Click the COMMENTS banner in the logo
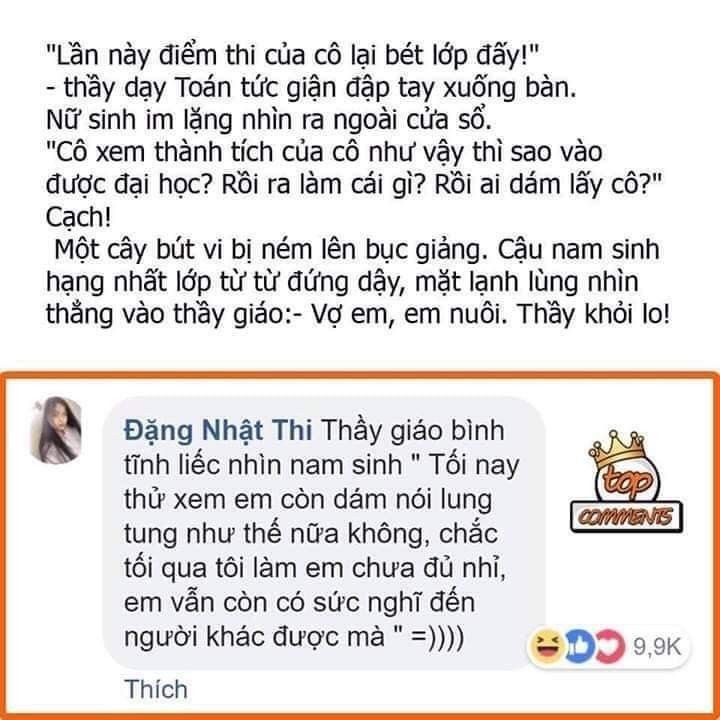Screen dimensions: 720x720 click(626, 517)
